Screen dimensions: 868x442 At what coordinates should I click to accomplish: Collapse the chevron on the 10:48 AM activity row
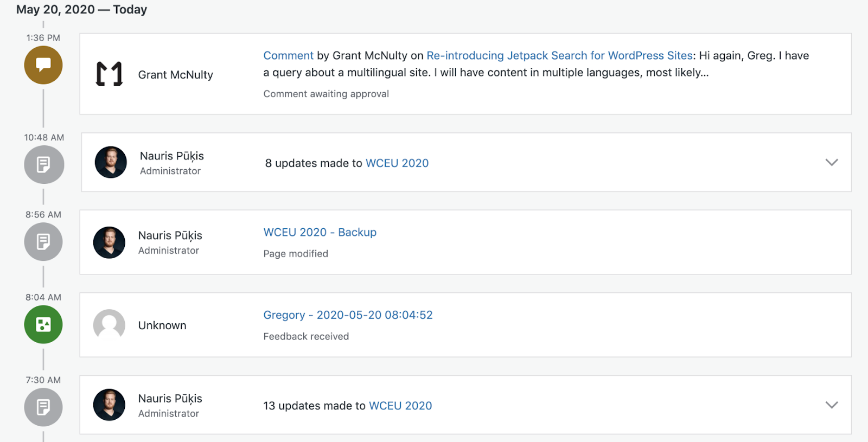[832, 163]
